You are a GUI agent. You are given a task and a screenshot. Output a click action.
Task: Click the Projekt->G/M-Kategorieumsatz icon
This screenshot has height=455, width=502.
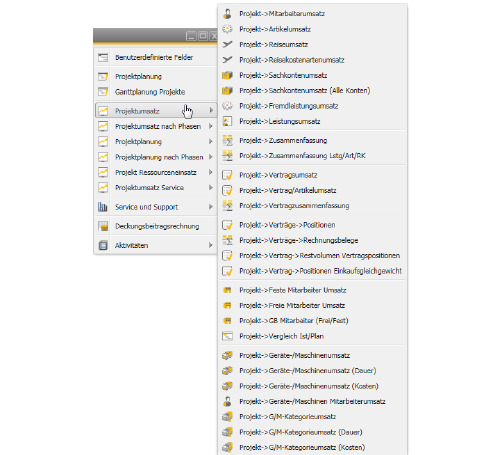227,417
